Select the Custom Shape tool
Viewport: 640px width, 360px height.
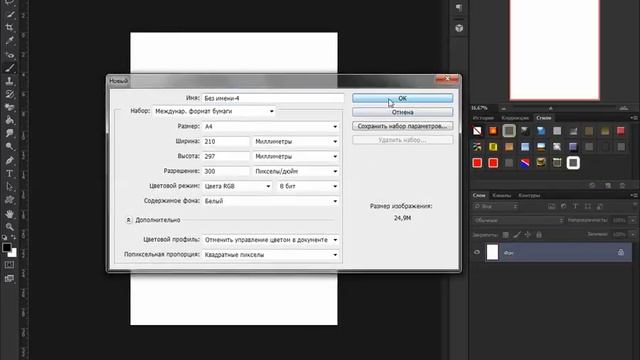(10, 200)
